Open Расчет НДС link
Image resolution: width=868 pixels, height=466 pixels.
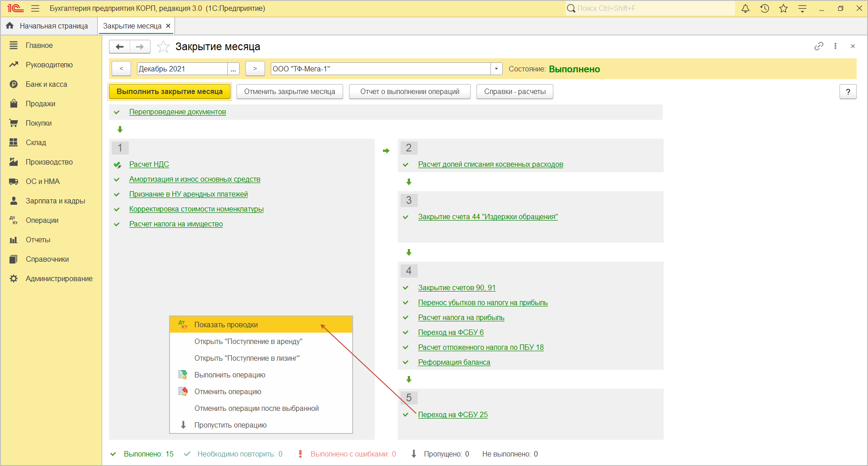149,165
